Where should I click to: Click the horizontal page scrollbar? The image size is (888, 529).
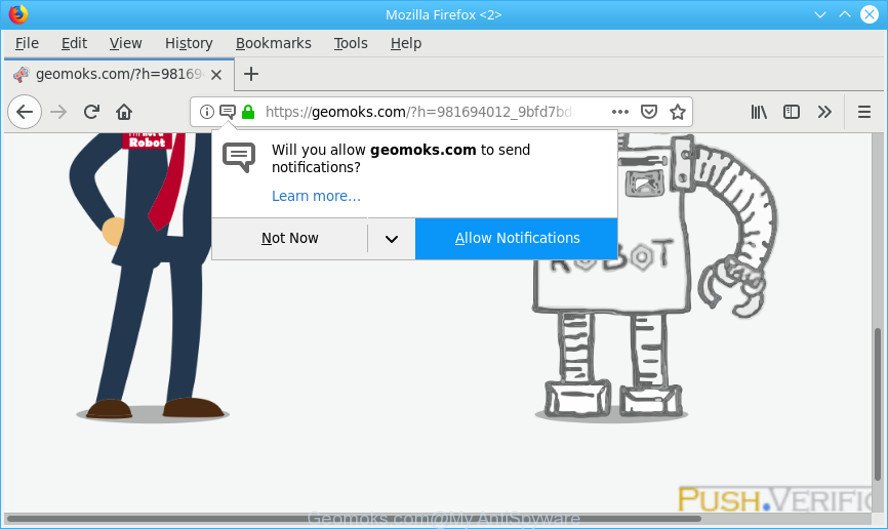point(353,518)
